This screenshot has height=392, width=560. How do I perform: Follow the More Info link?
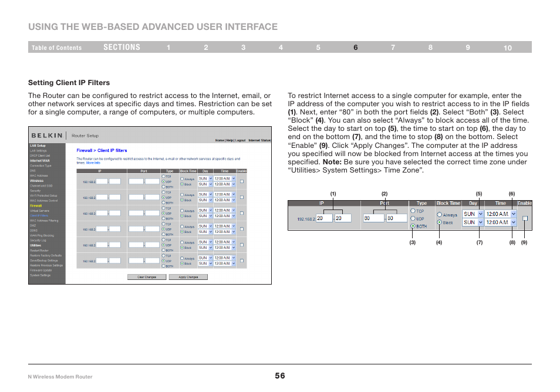[x=93, y=163]
